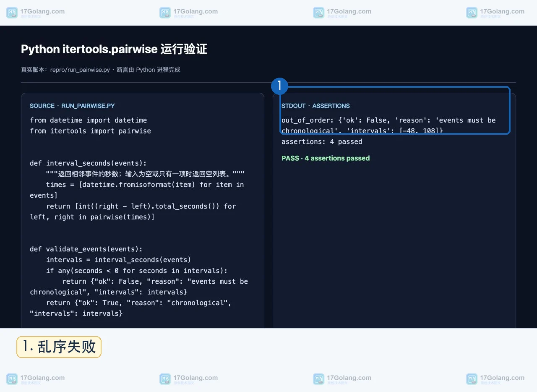Click the return line with "ok": False
Screen dimensions: 537x392
pyautogui.click(x=155, y=281)
